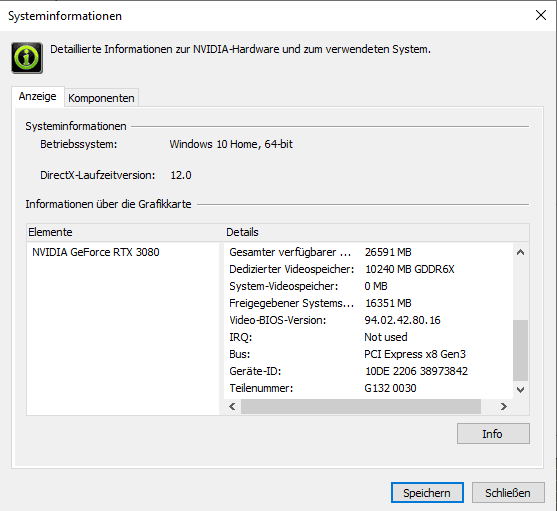
Task: Select NVIDIA GeForce RTX 3080 in Elemente list
Action: [96, 252]
